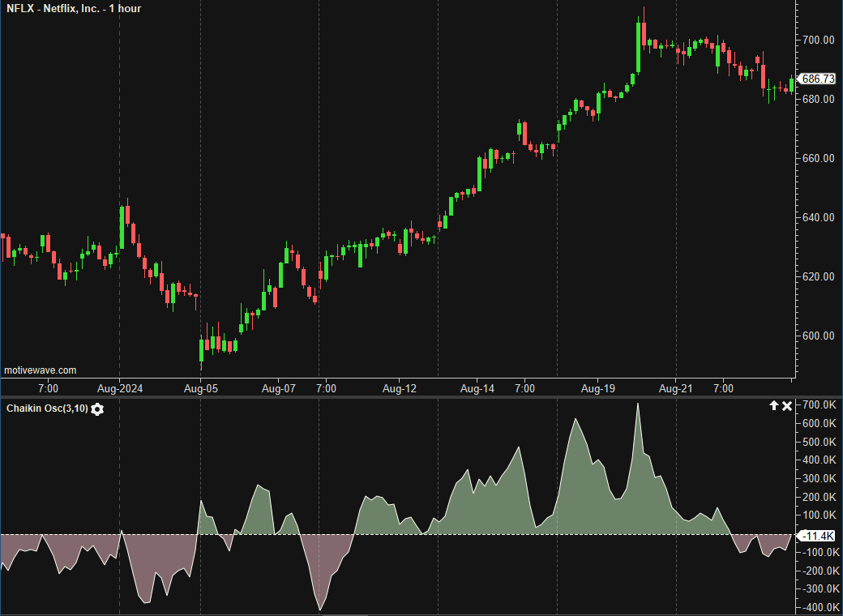Click the -11.4K oscillator value label
The width and height of the screenshot is (843, 616).
click(816, 536)
